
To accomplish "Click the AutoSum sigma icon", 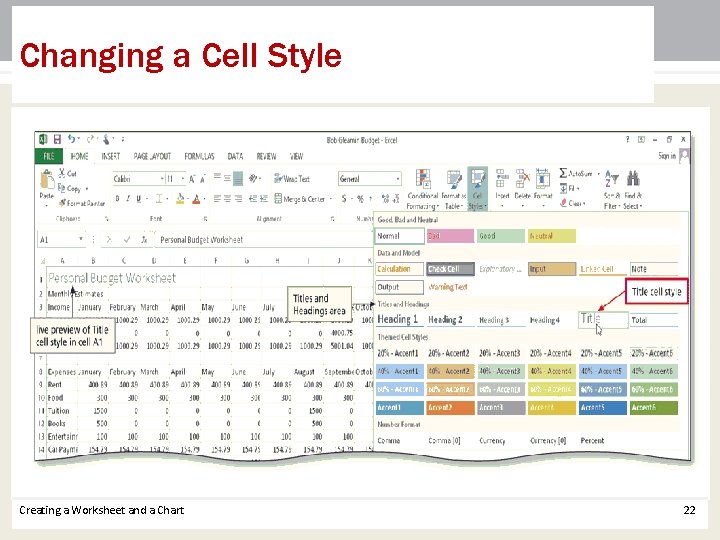I will (x=563, y=173).
